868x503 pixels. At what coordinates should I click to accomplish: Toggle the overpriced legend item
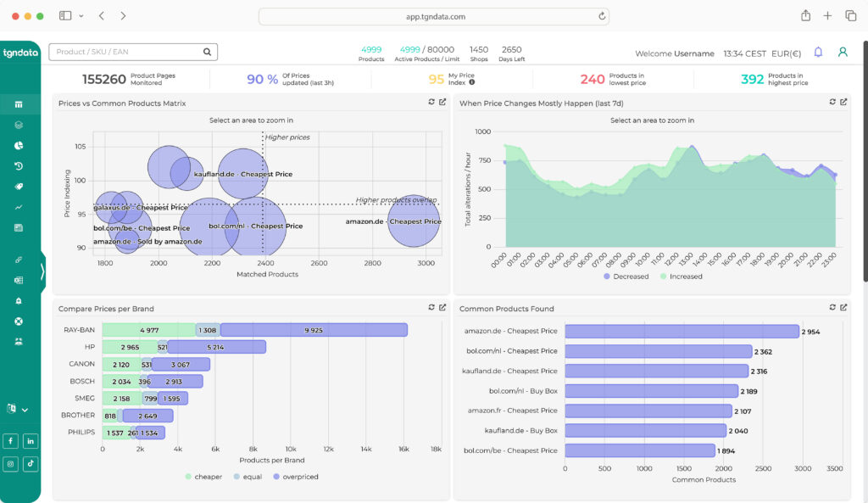295,477
